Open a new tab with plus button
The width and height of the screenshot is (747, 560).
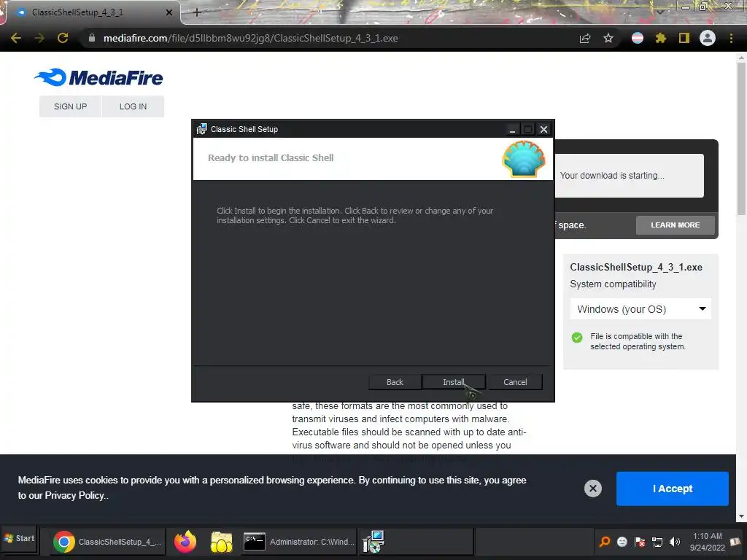tap(197, 12)
